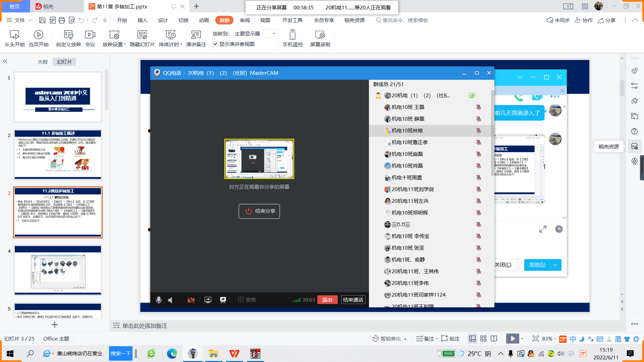Switch to 审阅 ribbon tab

pyautogui.click(x=245, y=20)
